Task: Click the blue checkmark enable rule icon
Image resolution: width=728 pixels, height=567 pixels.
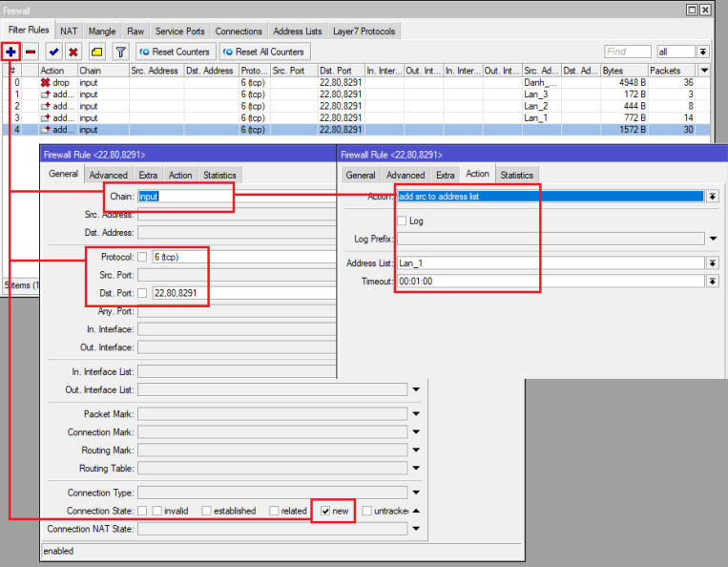Action: pos(54,52)
